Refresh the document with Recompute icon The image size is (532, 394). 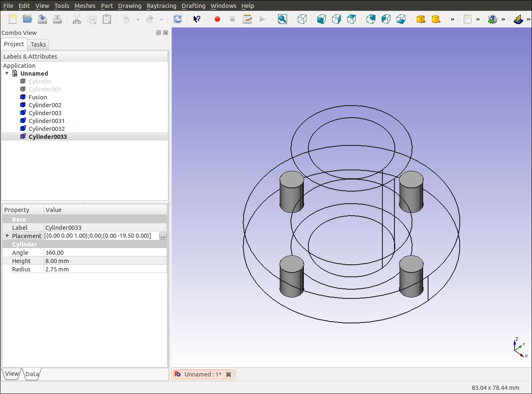tap(177, 19)
